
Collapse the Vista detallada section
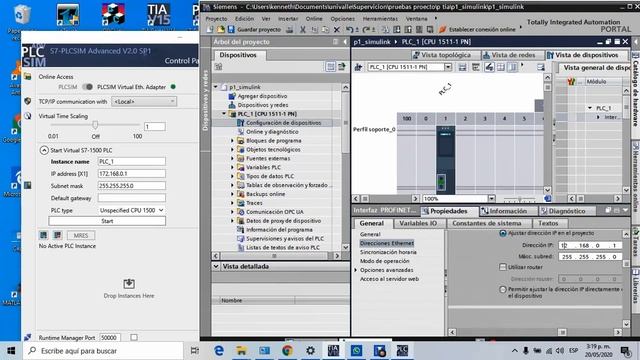tap(216, 266)
